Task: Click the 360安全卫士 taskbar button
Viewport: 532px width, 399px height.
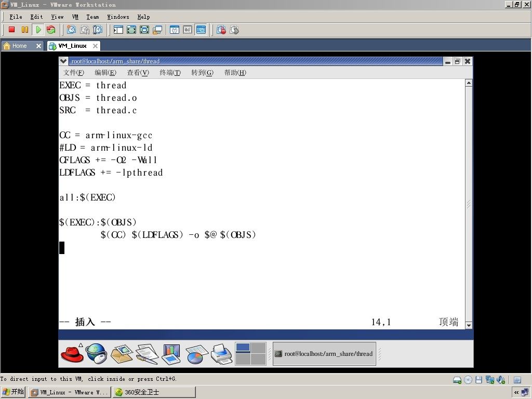Action: tap(154, 392)
